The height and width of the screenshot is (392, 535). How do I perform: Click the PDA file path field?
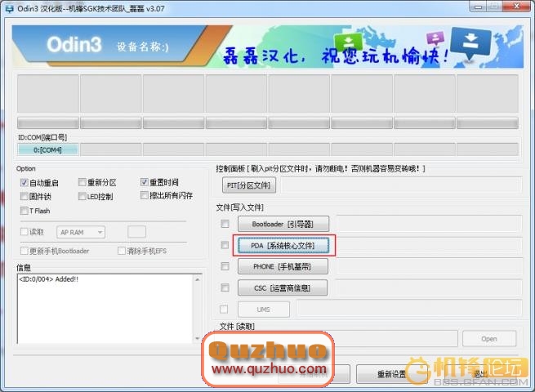coord(429,245)
